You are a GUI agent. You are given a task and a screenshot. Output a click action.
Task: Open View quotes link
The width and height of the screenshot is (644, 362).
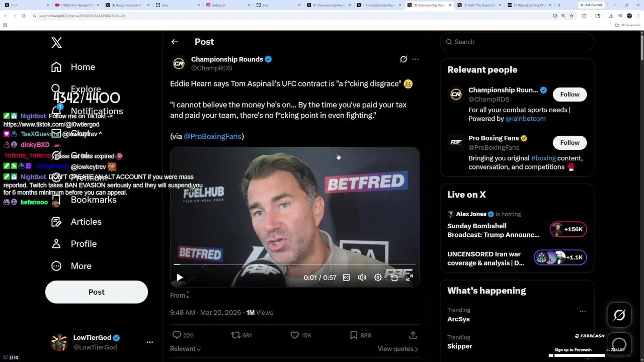click(x=397, y=349)
